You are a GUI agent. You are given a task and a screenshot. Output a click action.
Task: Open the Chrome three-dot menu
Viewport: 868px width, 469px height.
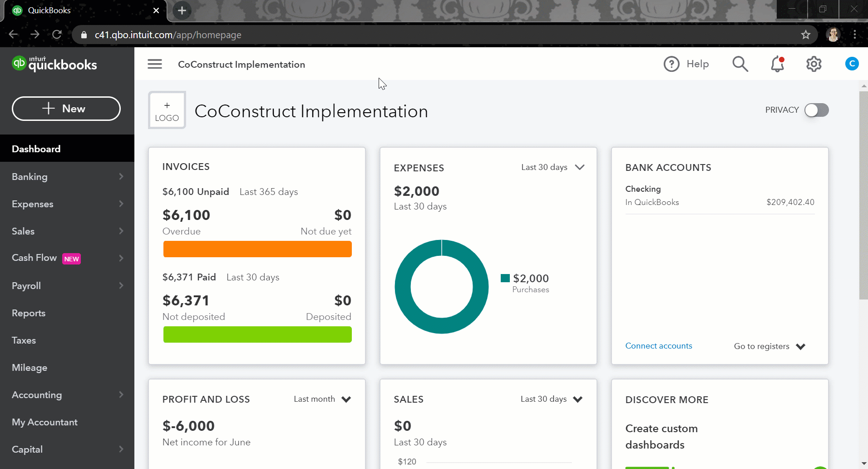855,35
